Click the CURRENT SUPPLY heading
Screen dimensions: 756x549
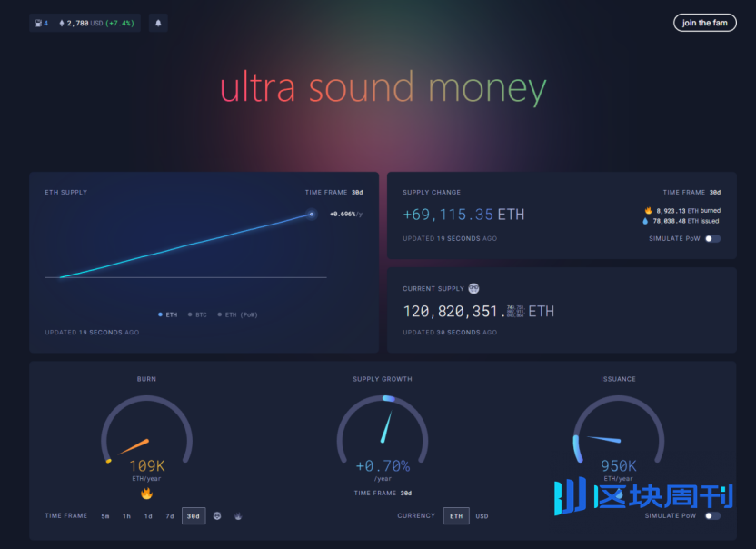click(433, 288)
